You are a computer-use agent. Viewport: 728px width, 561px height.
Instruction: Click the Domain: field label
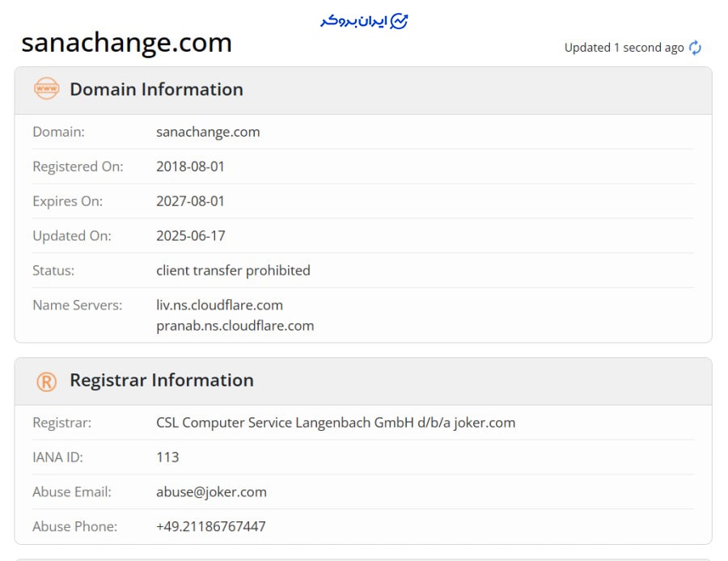[58, 132]
